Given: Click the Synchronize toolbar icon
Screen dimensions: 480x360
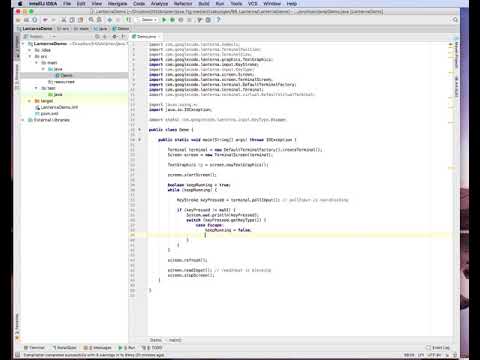Looking at the screenshot, I should tap(35, 20).
